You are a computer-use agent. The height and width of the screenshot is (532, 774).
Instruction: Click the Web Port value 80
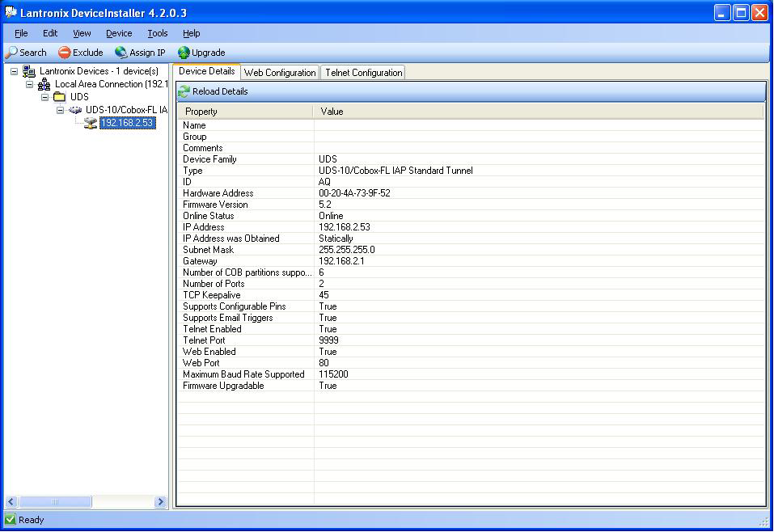[324, 363]
